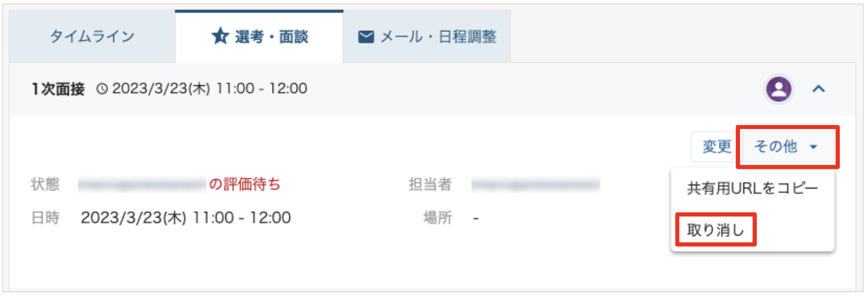
Task: Click the clock icon beside interview time
Action: click(x=102, y=89)
